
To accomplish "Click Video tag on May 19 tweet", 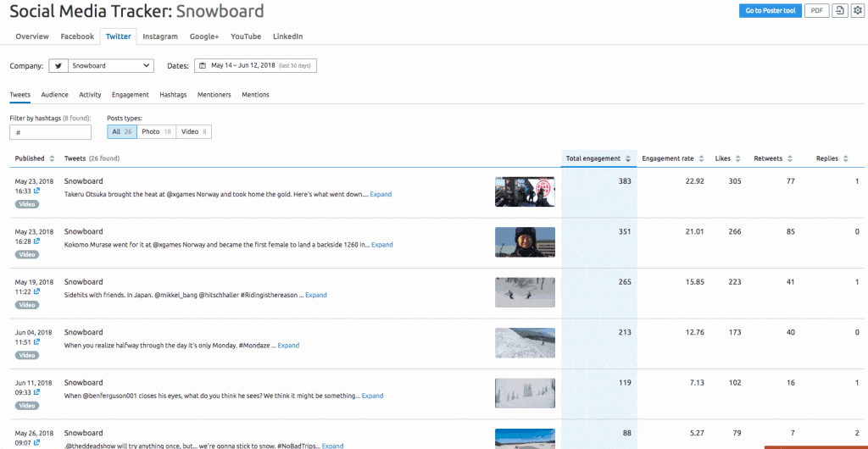I will [27, 305].
